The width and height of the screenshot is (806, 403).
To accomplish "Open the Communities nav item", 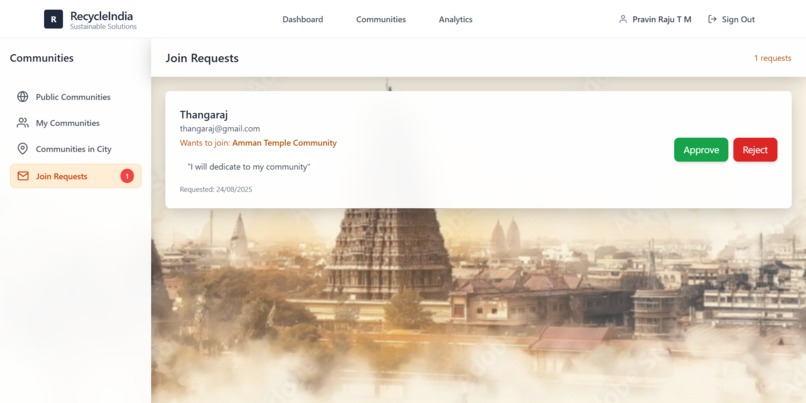I will coord(381,20).
